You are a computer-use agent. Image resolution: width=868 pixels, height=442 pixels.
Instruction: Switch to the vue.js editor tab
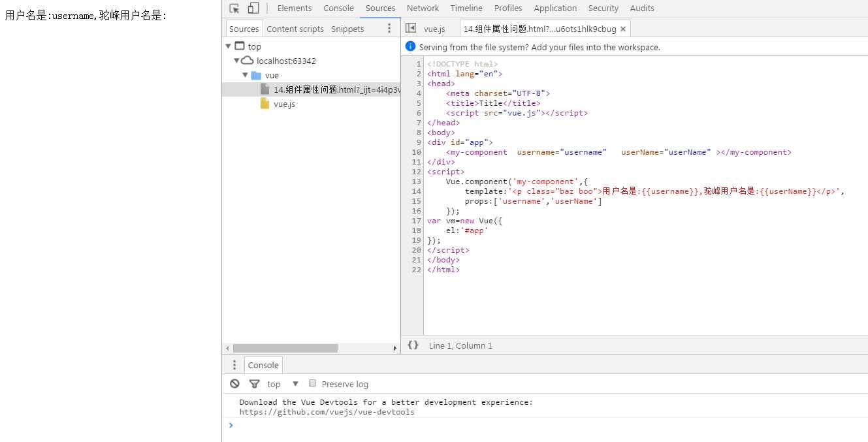click(x=434, y=29)
